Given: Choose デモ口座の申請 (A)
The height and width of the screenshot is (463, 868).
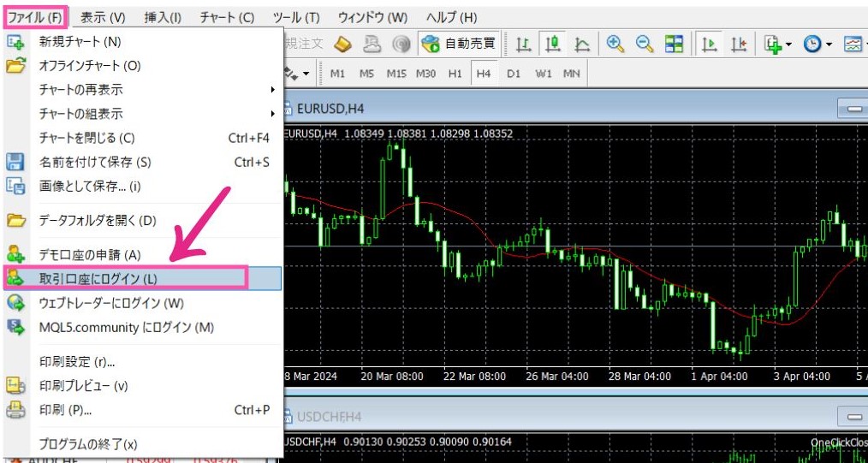Looking at the screenshot, I should click(142, 255).
